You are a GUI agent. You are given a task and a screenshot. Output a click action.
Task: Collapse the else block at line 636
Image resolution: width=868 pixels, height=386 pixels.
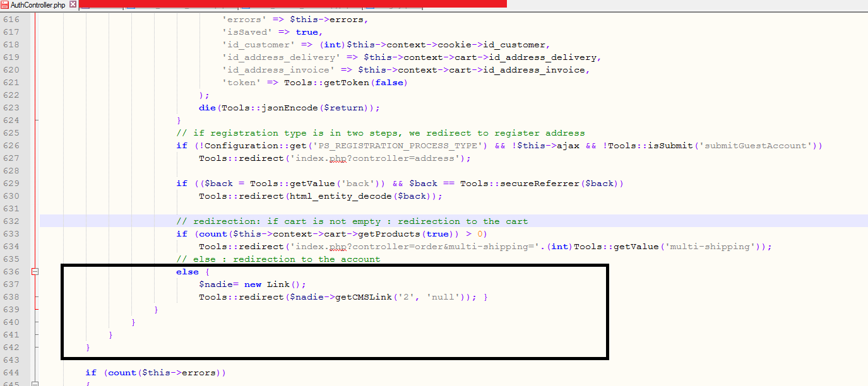pos(35,272)
